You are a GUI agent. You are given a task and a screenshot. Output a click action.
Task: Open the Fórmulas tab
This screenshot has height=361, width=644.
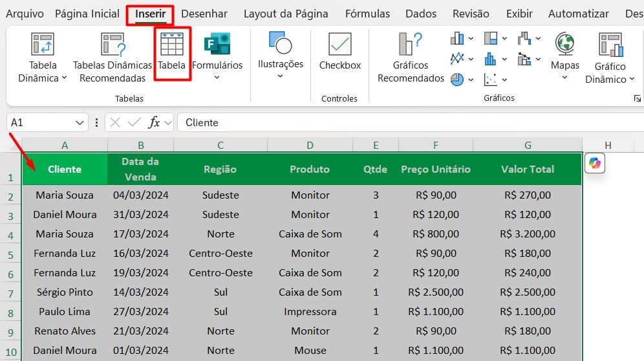[x=367, y=14]
